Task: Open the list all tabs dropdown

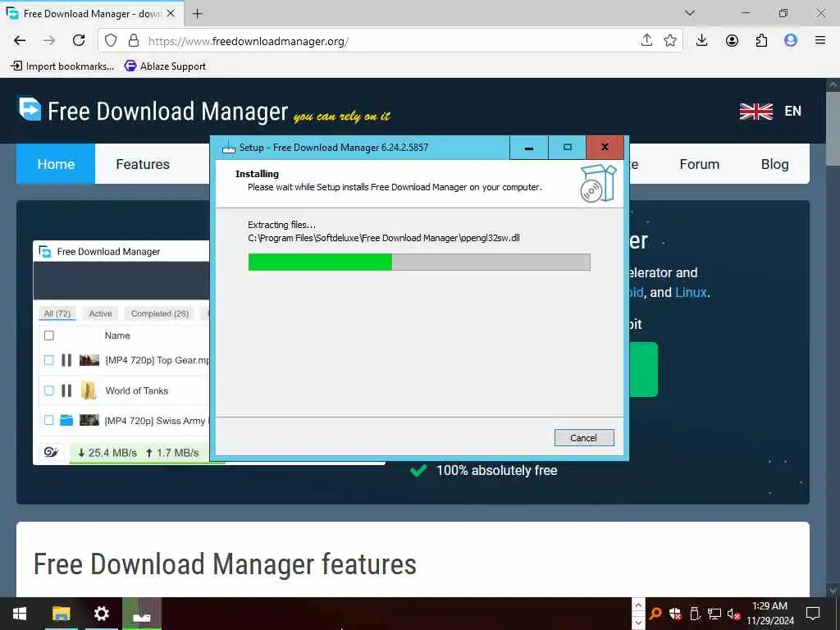Action: pos(689,13)
